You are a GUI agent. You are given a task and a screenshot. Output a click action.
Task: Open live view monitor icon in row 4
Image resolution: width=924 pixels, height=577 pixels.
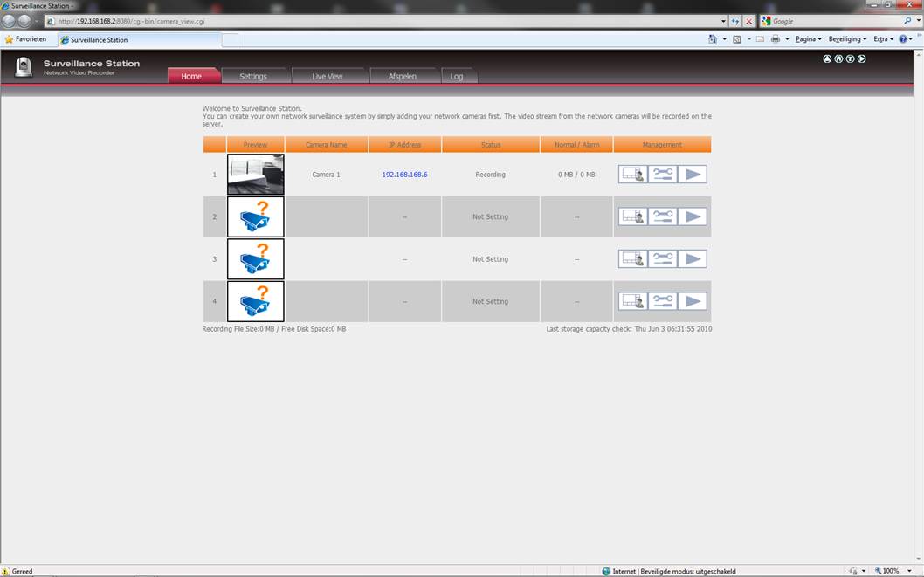click(x=633, y=301)
